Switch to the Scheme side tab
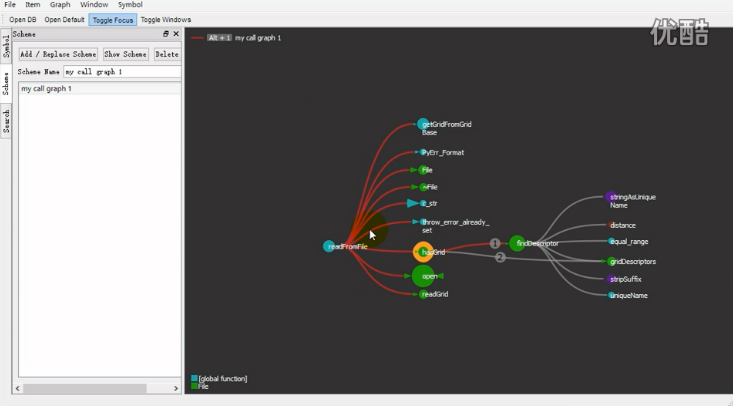This screenshot has width=733, height=406. coord(6,84)
